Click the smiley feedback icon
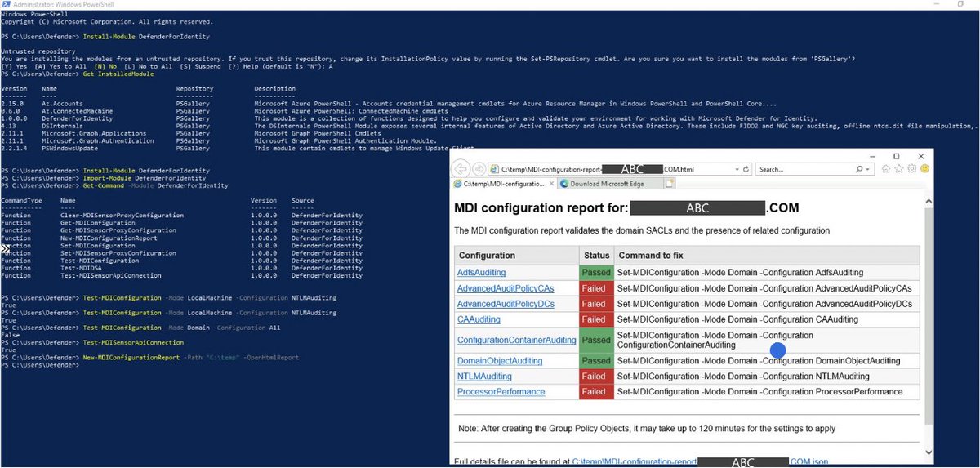The height and width of the screenshot is (468, 980). tap(923, 169)
